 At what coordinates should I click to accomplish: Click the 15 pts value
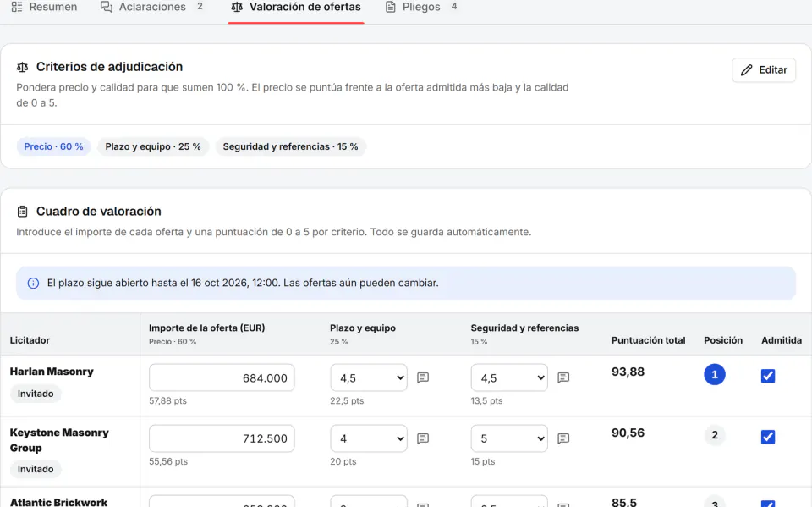483,461
